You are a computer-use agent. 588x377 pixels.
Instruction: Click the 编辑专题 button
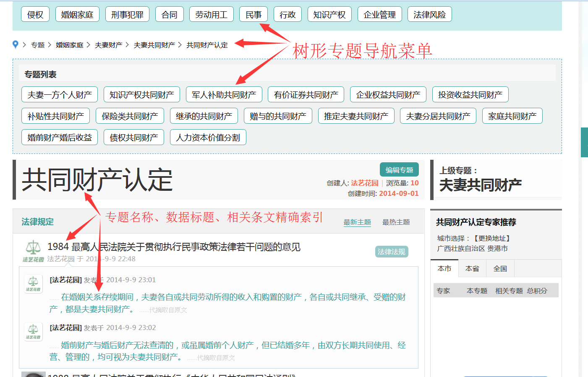(x=399, y=170)
